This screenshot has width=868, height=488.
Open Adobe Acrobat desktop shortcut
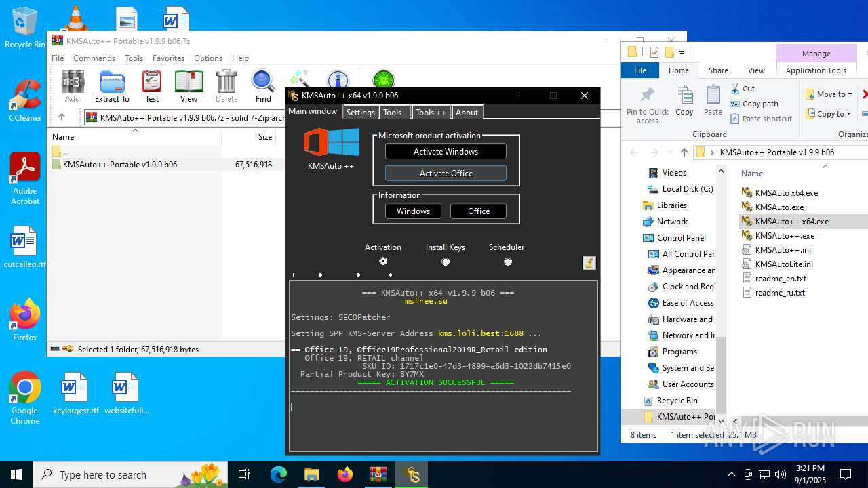pos(25,179)
